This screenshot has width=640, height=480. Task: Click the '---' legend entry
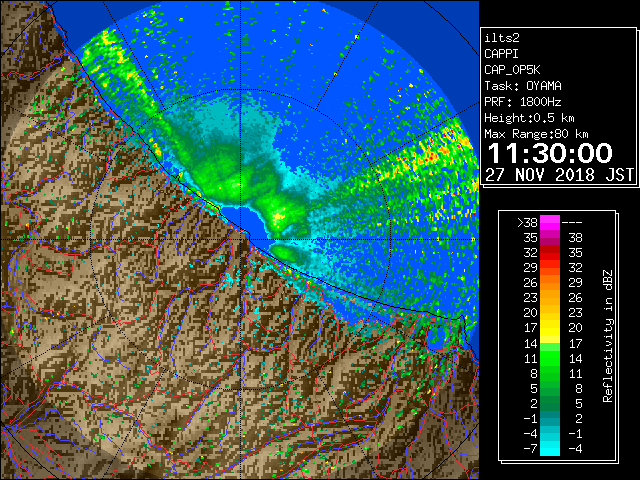(x=572, y=223)
